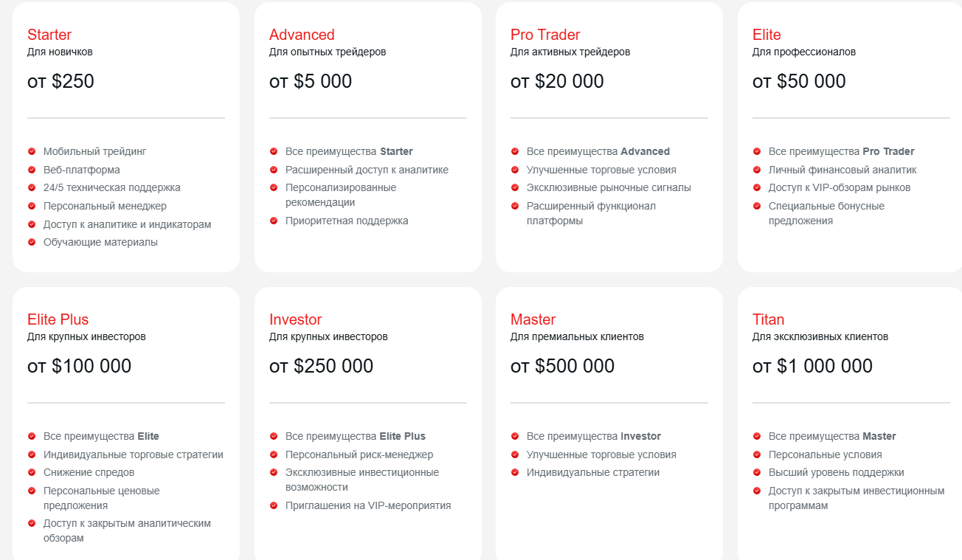Select the Advanced plan heading
The height and width of the screenshot is (560, 962).
pyautogui.click(x=302, y=35)
